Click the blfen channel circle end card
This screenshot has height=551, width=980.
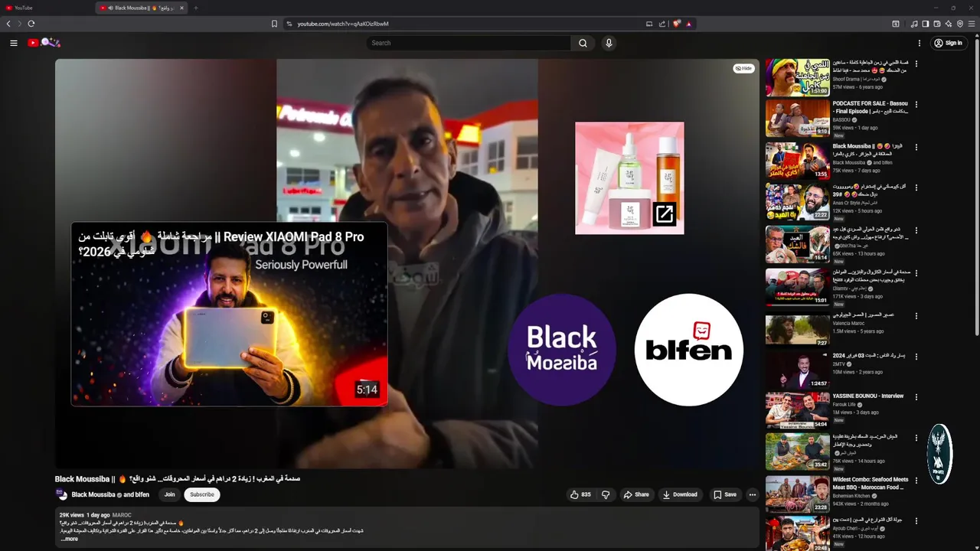click(688, 349)
